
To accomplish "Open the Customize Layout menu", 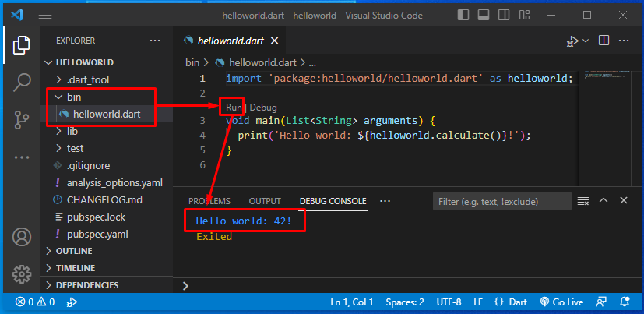I will [524, 16].
